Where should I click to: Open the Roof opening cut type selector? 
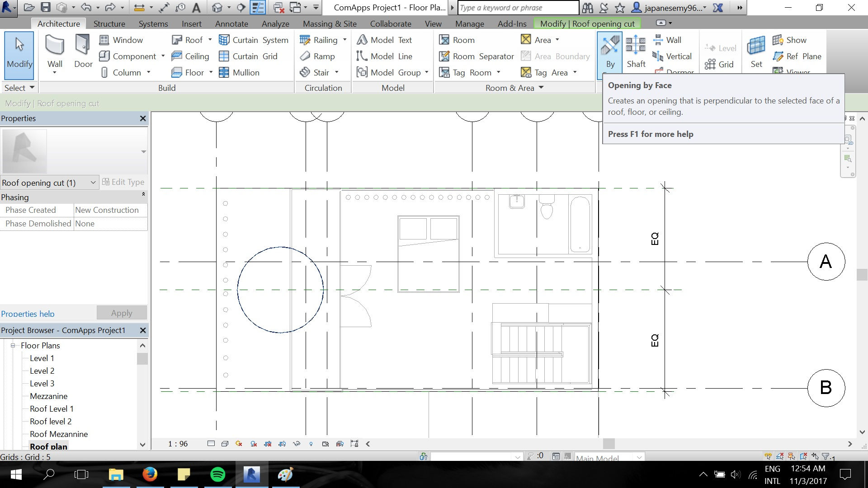click(x=49, y=183)
